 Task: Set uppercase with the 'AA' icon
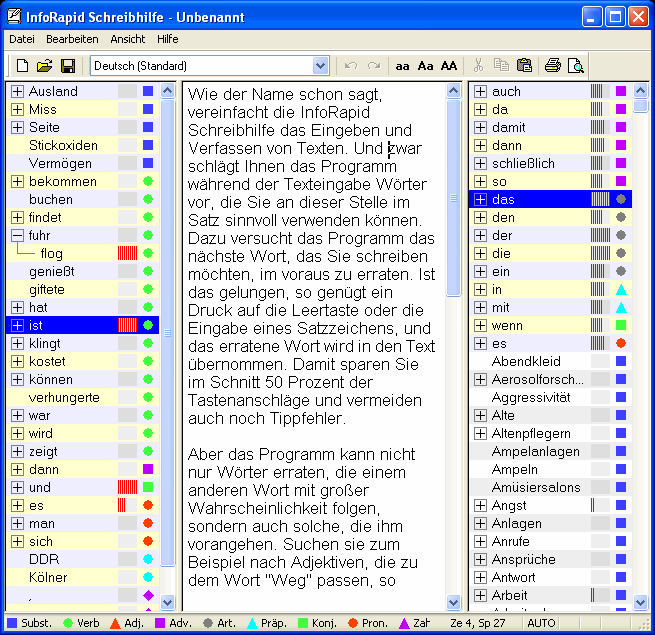449,66
